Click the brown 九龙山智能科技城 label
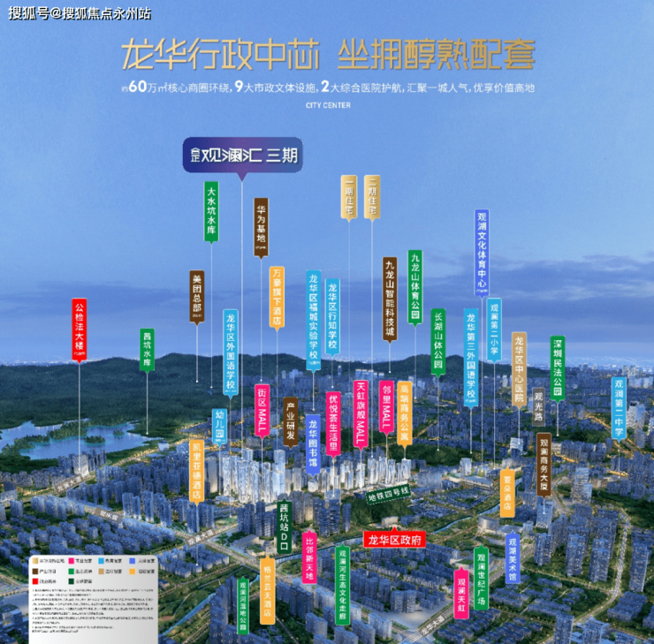 (390, 299)
